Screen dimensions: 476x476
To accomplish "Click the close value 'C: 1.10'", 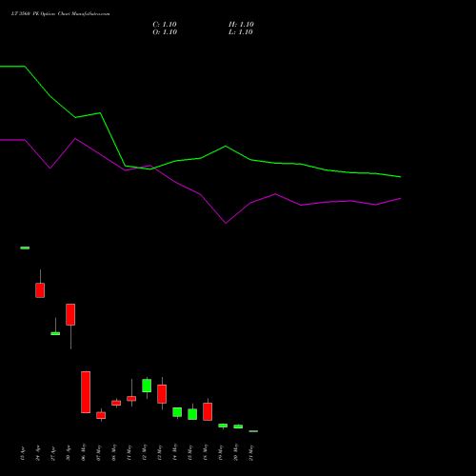I will [x=165, y=25].
